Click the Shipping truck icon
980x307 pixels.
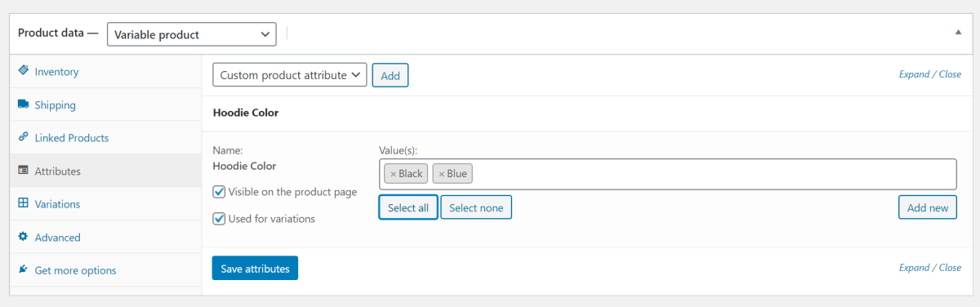23,105
